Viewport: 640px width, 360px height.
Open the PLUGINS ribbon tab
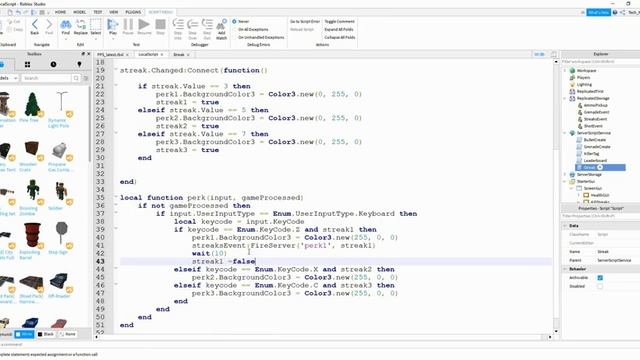click(x=133, y=12)
